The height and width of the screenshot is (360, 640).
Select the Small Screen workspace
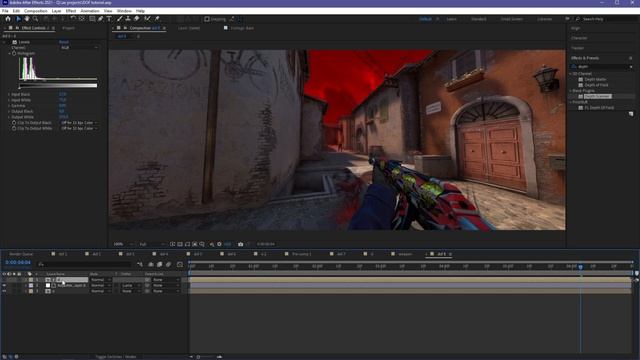pyautogui.click(x=512, y=19)
